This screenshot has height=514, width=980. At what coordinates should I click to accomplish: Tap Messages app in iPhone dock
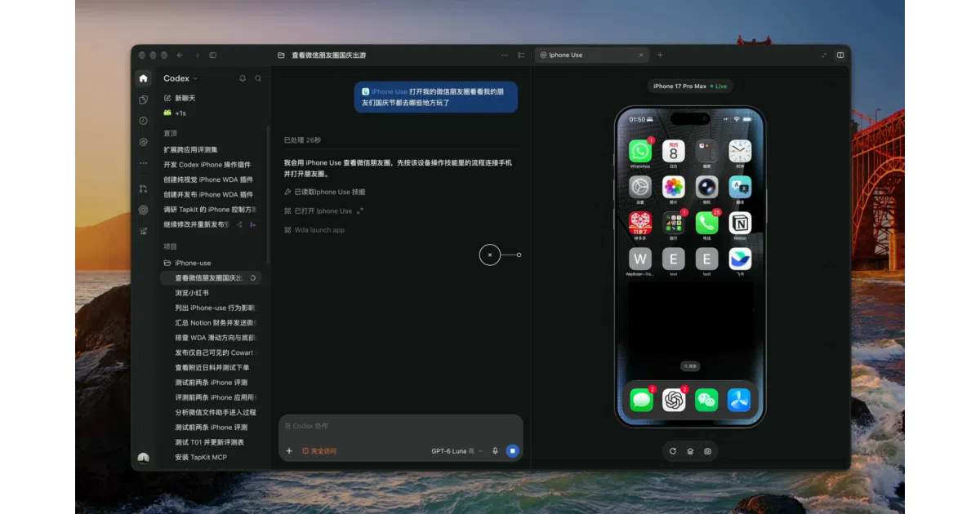(x=641, y=400)
